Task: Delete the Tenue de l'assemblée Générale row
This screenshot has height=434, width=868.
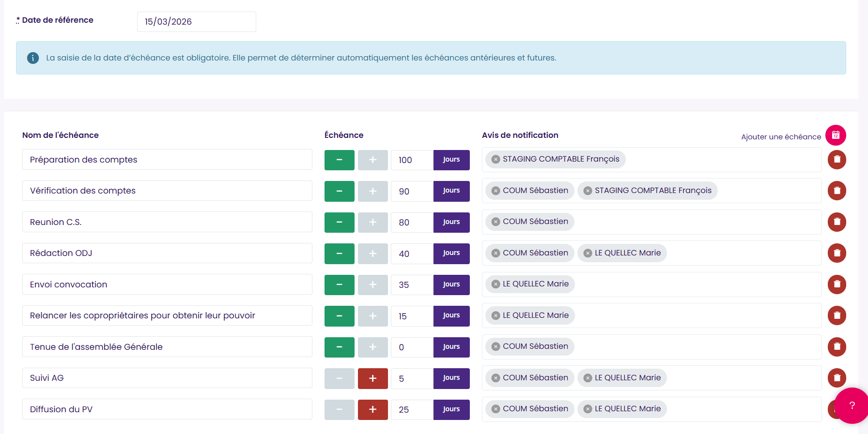Action: pyautogui.click(x=837, y=347)
